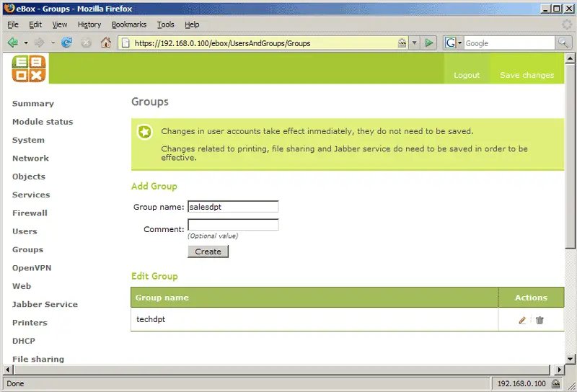Click 192.168.0.100 in the status bar
Viewport: 577px width, 392px height.
[x=521, y=383]
